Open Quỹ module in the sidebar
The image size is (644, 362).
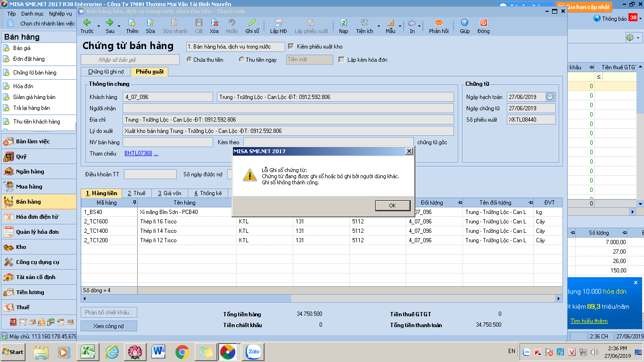click(x=39, y=156)
